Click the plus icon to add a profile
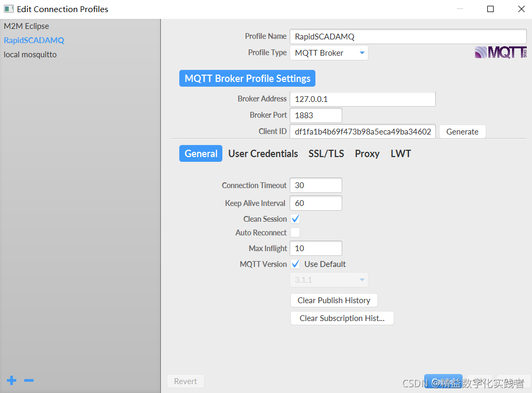Image resolution: width=532 pixels, height=393 pixels. (x=11, y=380)
